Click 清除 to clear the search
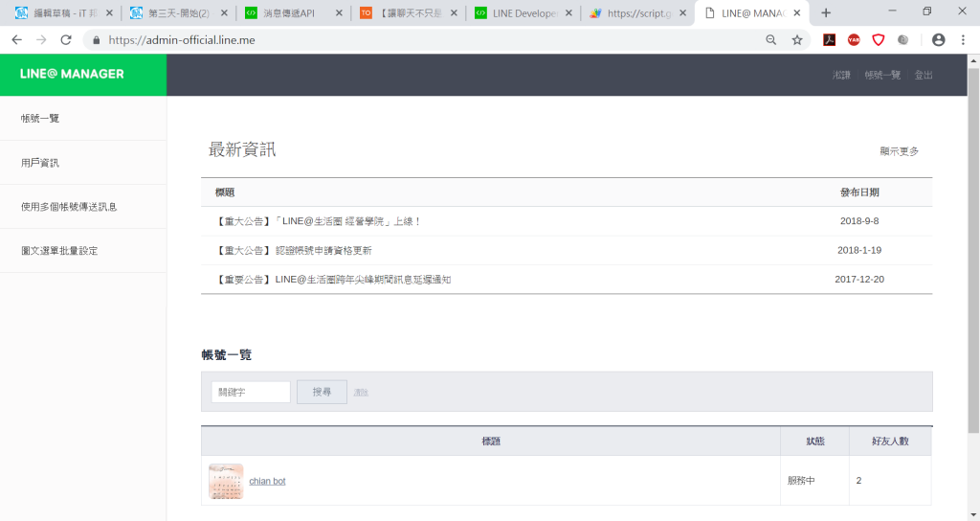 (x=361, y=393)
